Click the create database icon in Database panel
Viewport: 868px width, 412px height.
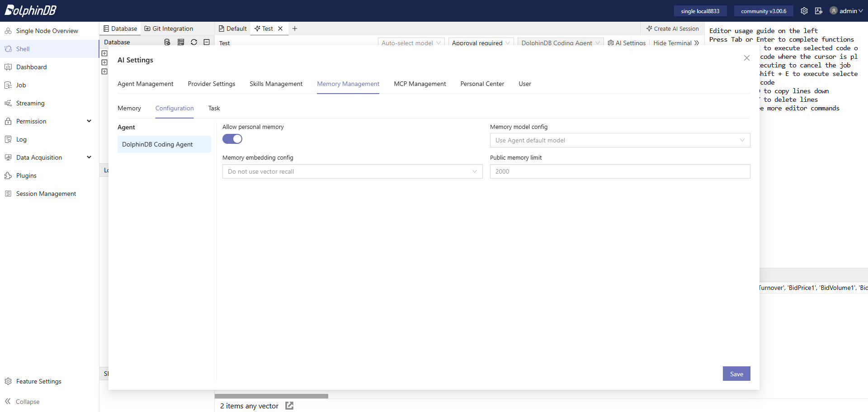point(167,42)
